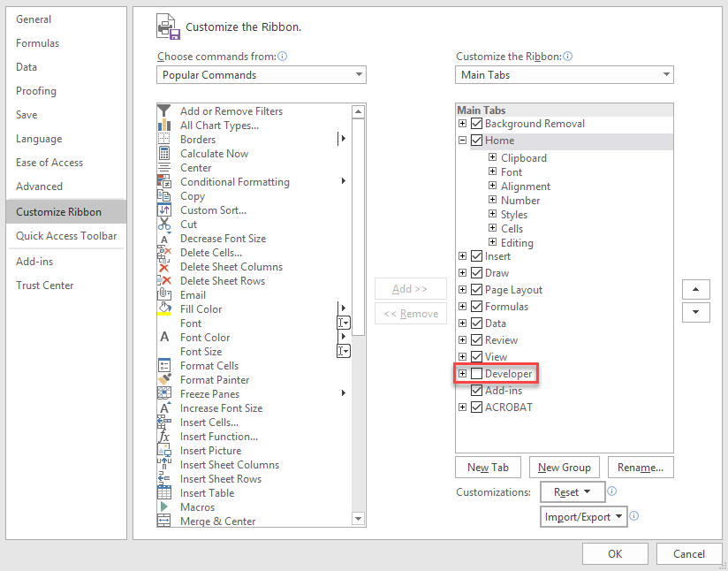Open the Quick Access Toolbar category
728x571 pixels.
pos(66,236)
